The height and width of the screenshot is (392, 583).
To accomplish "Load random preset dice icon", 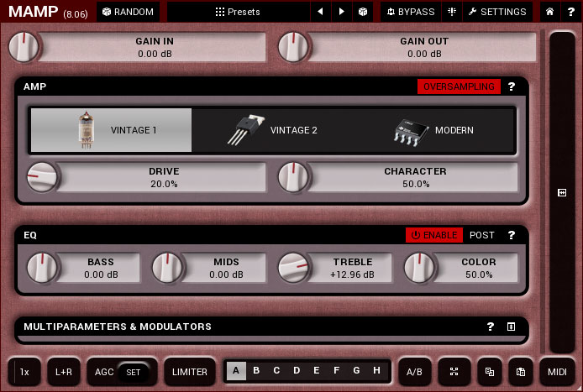I will tap(363, 12).
